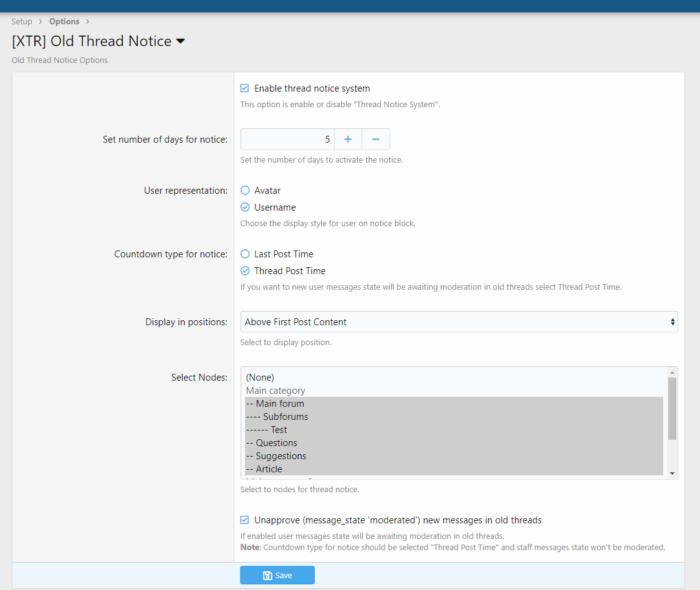Select Last Post Time countdown type
Viewport: 700px width, 590px height.
point(245,254)
